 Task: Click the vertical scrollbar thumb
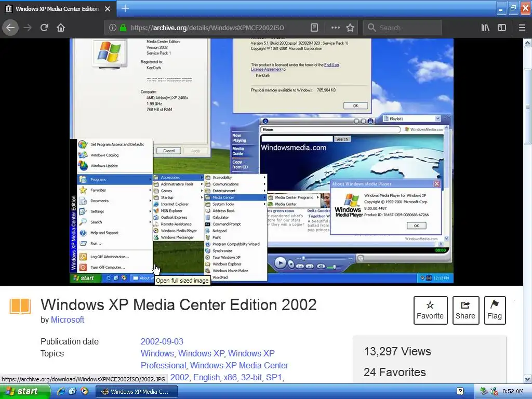tap(527, 107)
